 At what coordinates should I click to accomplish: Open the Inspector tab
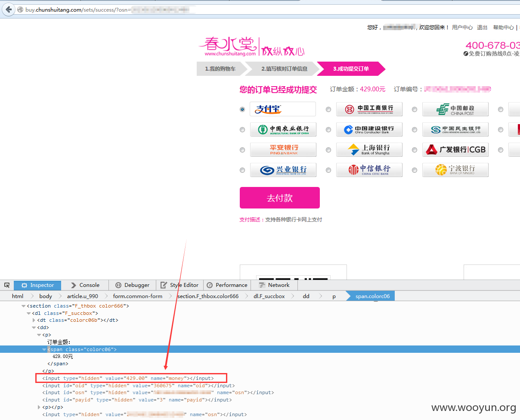(37, 285)
